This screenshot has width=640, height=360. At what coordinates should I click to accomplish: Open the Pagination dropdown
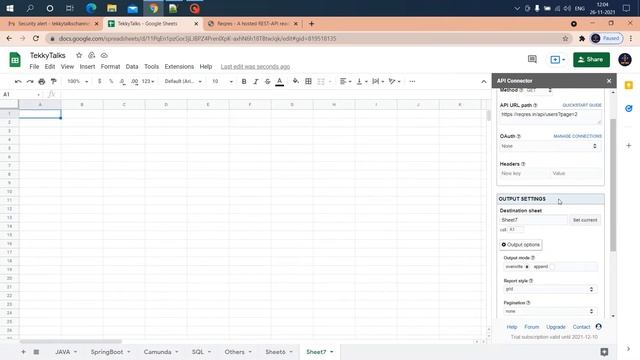point(550,311)
